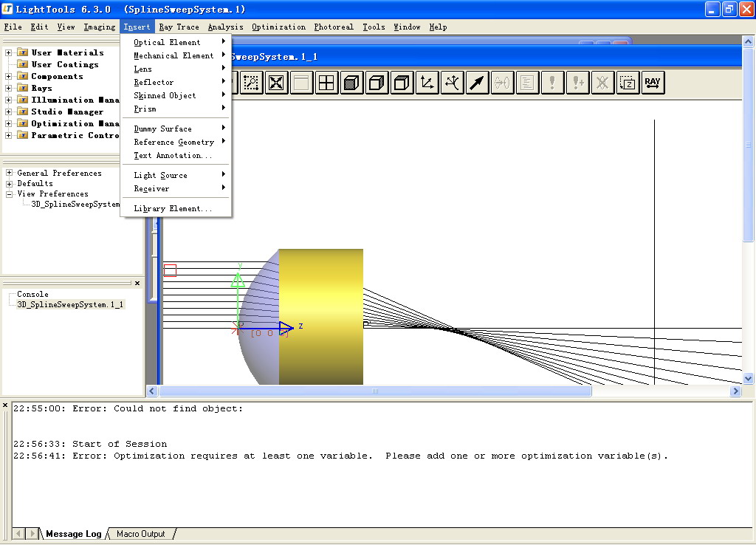Open the Edit menu
756x545 pixels.
pyautogui.click(x=40, y=27)
